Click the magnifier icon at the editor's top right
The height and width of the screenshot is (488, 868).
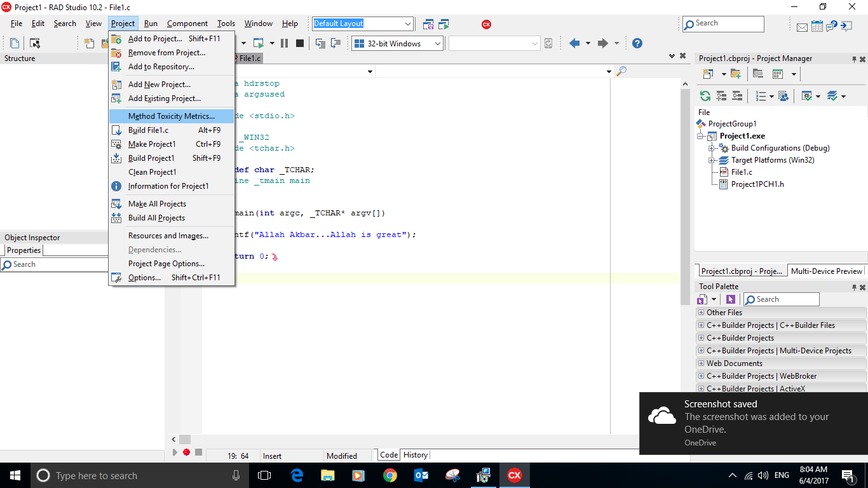(621, 71)
